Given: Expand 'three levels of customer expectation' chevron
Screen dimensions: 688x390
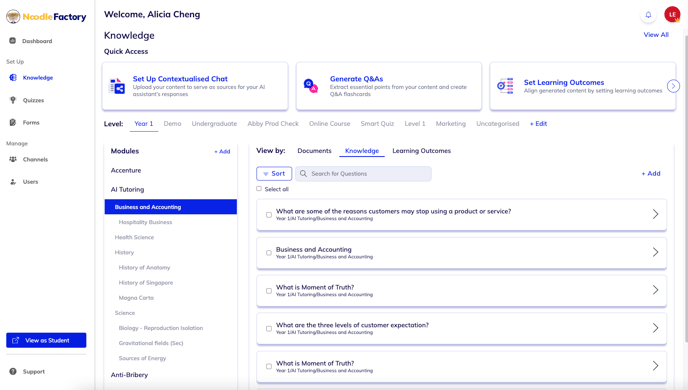Looking at the screenshot, I should pos(655,328).
